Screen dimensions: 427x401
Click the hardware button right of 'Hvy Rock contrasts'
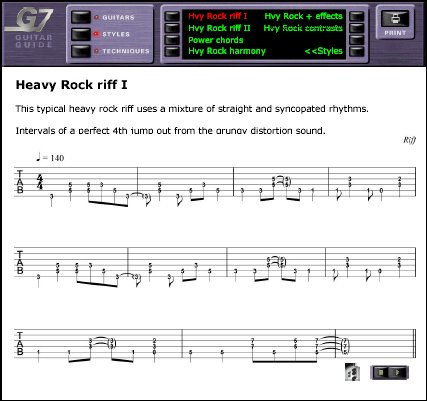tap(356, 28)
